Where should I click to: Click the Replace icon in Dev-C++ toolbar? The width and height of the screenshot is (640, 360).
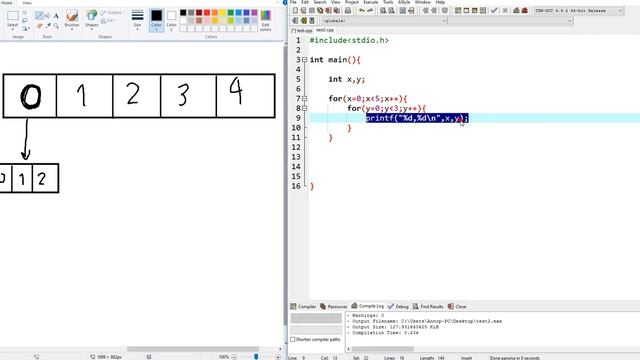pos(391,11)
